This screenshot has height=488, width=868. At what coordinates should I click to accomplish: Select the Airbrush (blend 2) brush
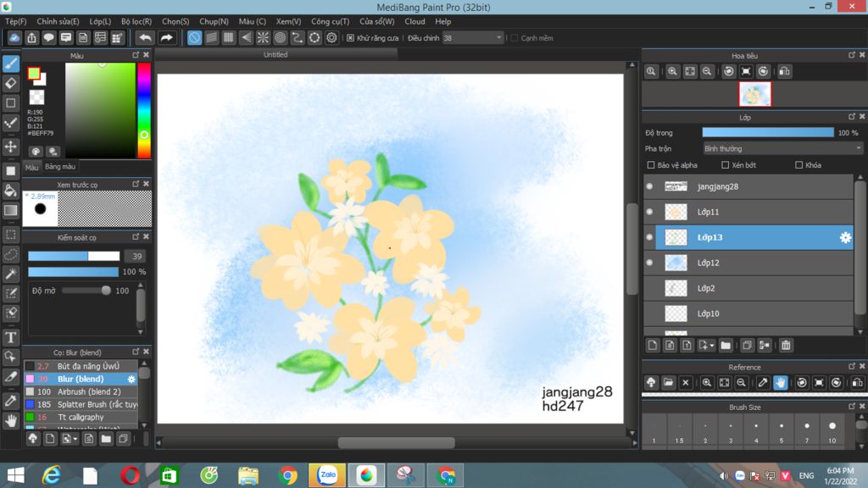tap(81, 391)
